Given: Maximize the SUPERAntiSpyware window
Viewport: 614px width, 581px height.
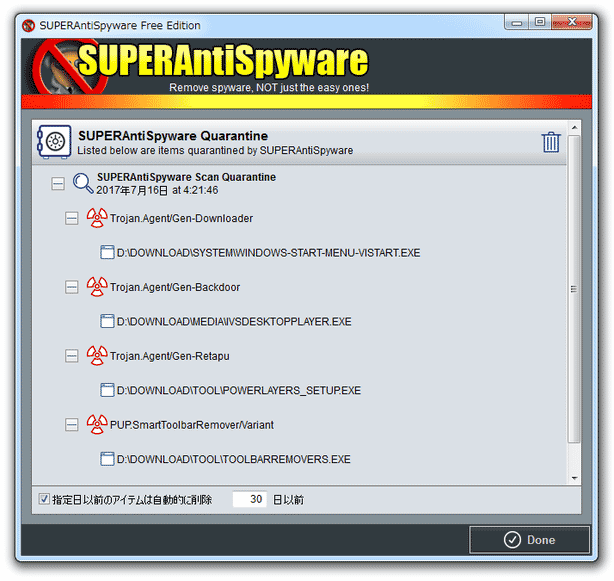Looking at the screenshot, I should (x=540, y=22).
